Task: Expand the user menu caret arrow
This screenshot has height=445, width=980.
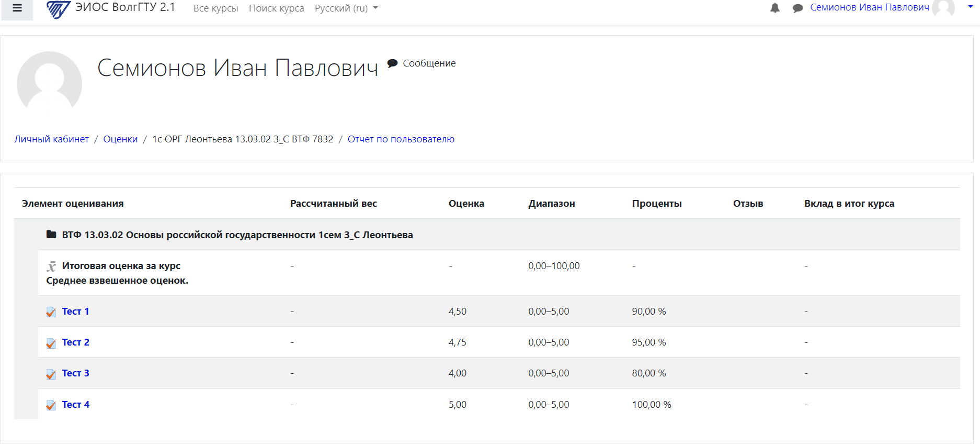Action: click(x=970, y=7)
